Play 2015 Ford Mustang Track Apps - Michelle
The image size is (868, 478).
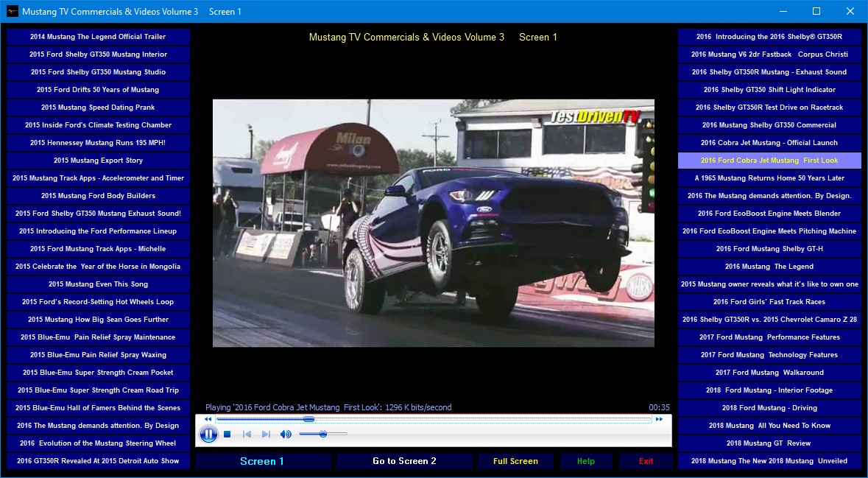[98, 249]
